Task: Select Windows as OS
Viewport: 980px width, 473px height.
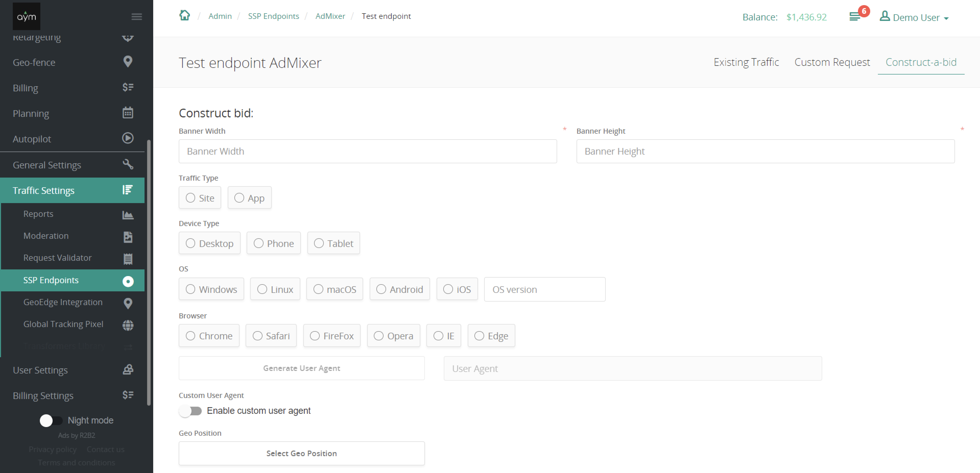Action: pos(211,289)
